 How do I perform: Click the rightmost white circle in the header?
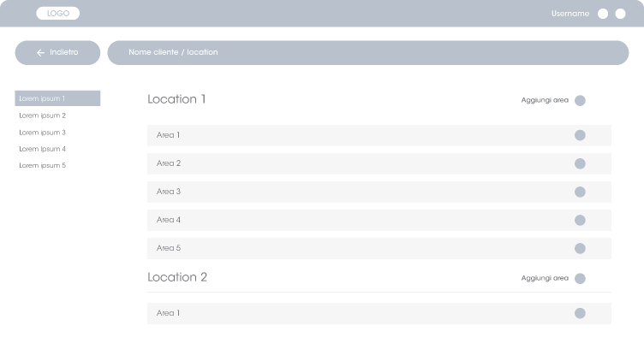pyautogui.click(x=620, y=14)
